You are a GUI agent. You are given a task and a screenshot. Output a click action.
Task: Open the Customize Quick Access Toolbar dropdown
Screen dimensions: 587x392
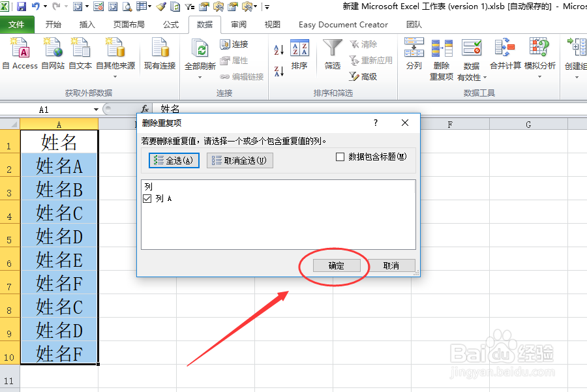point(267,7)
